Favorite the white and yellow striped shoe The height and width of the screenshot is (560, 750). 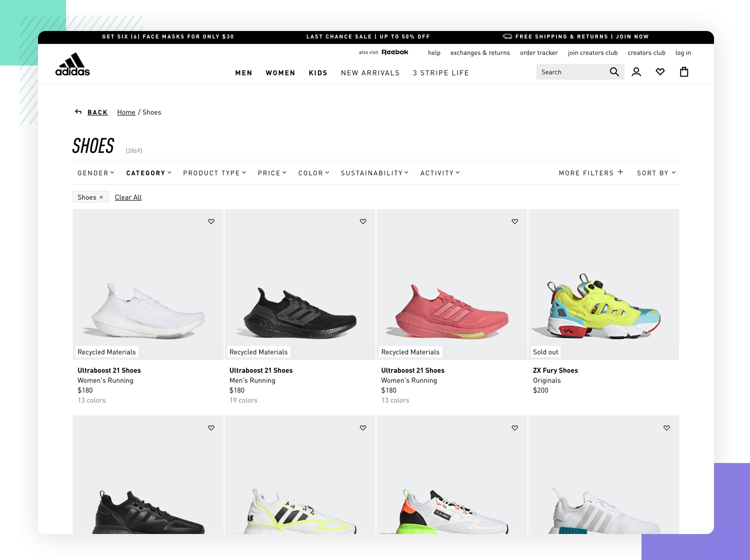(x=363, y=427)
